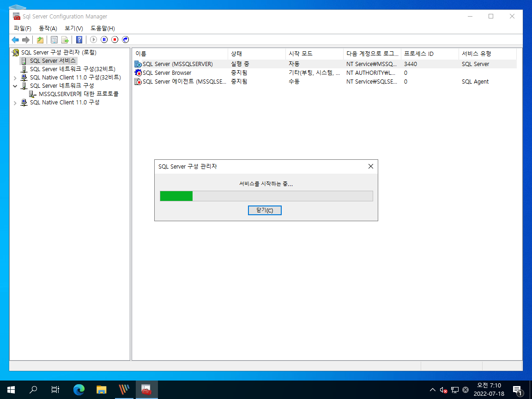Select the SQL Server Browser row name
Image resolution: width=532 pixels, height=399 pixels.
pyautogui.click(x=167, y=73)
